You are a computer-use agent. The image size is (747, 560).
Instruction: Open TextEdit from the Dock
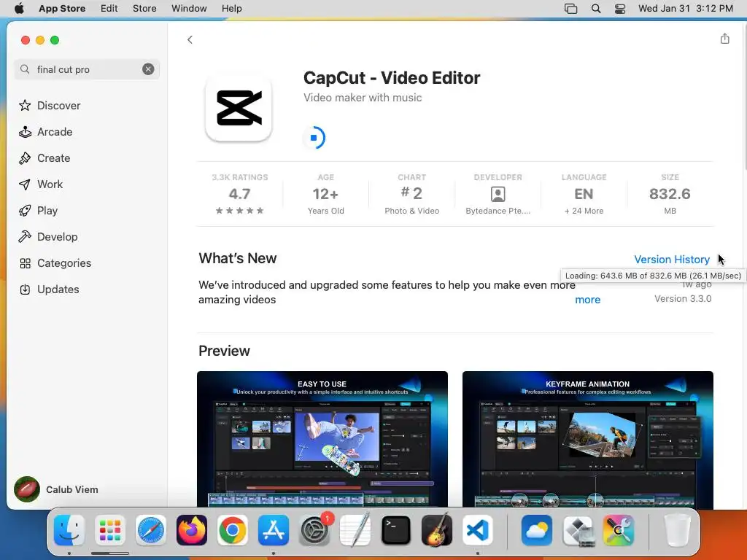pyautogui.click(x=355, y=530)
